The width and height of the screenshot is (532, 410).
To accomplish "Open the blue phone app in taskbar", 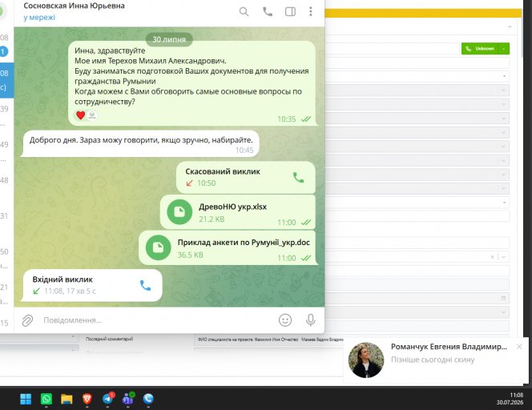I will (148, 399).
